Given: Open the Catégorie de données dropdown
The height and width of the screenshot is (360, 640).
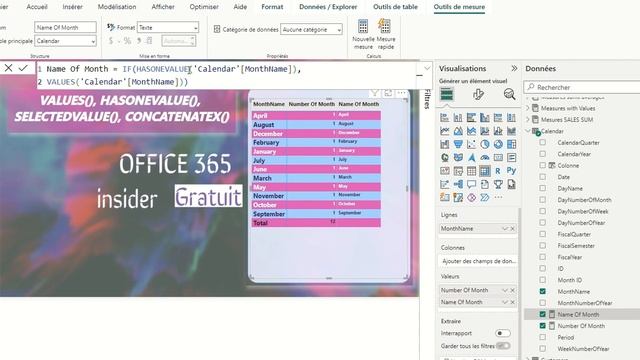Looking at the screenshot, I should click(311, 29).
